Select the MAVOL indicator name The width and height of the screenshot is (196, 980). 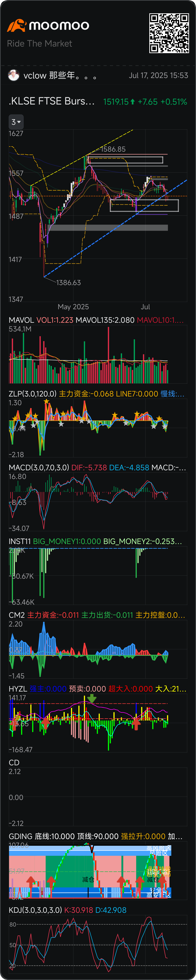pyautogui.click(x=21, y=320)
